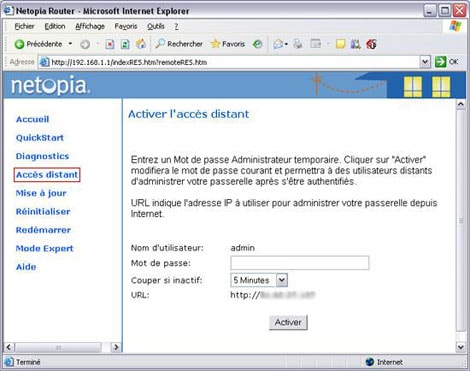Viewport: 470px width, 371px height.
Task: Click the Windows flag logo icon
Action: pos(455,26)
